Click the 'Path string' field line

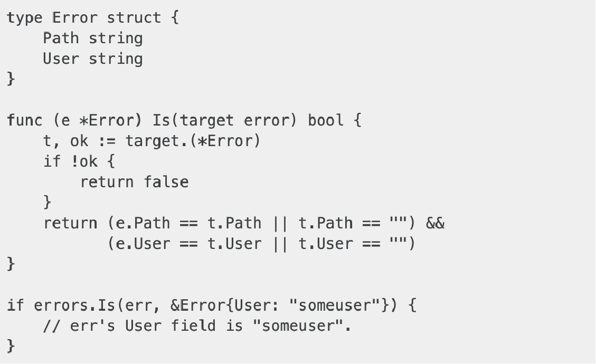tap(93, 39)
